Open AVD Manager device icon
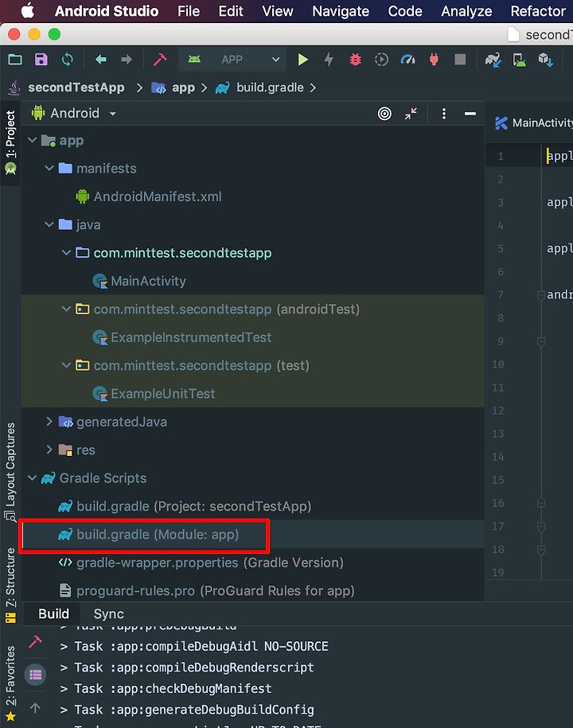 (x=519, y=60)
